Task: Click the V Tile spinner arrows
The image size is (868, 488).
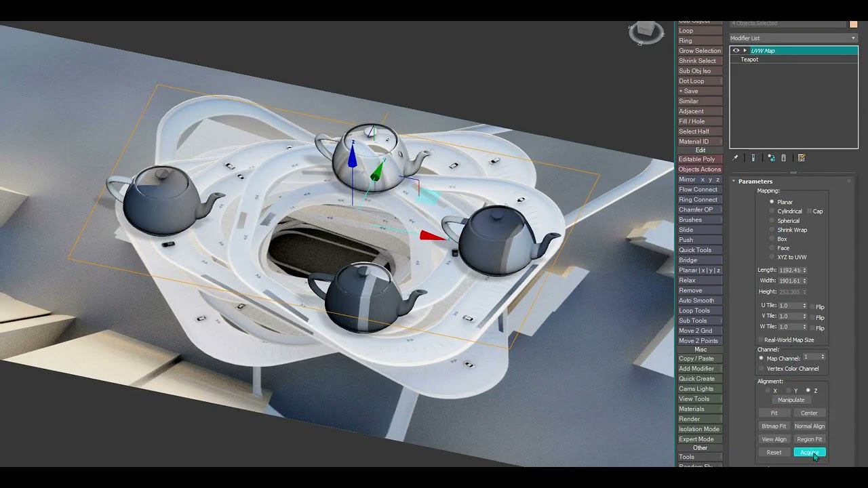Action: [805, 316]
